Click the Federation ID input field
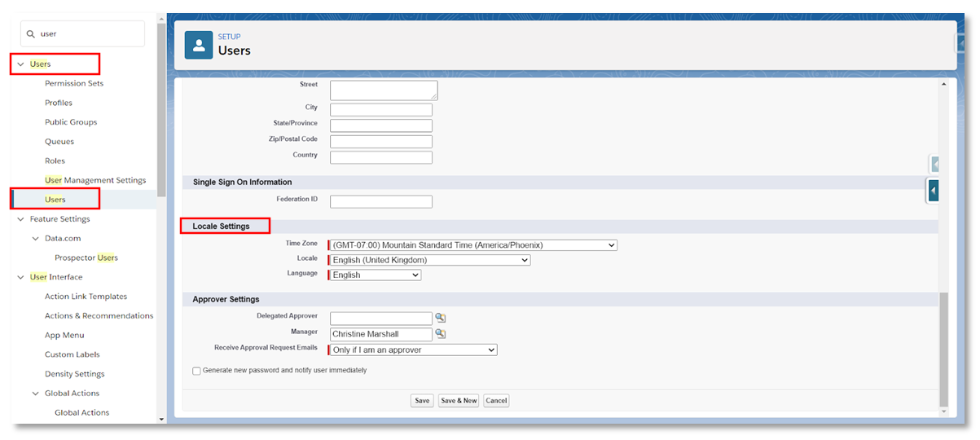This screenshot has width=980, height=440. (381, 201)
